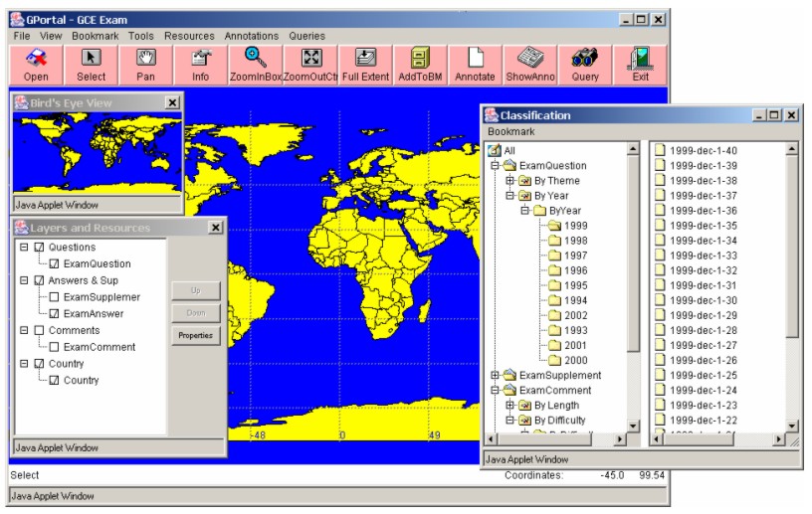Viewport: 812px width, 514px height.
Task: Expand the ExamSupplement tree node
Action: click(x=496, y=375)
